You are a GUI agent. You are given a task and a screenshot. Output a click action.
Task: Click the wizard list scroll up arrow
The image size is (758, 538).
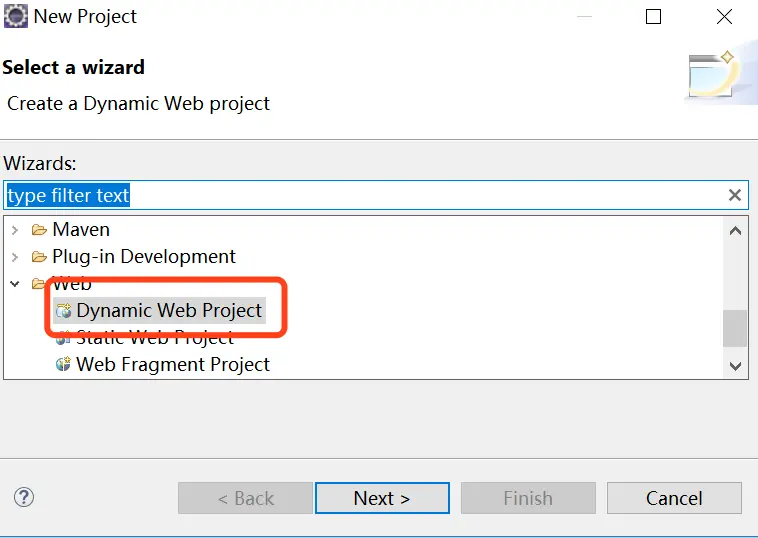pyautogui.click(x=736, y=231)
